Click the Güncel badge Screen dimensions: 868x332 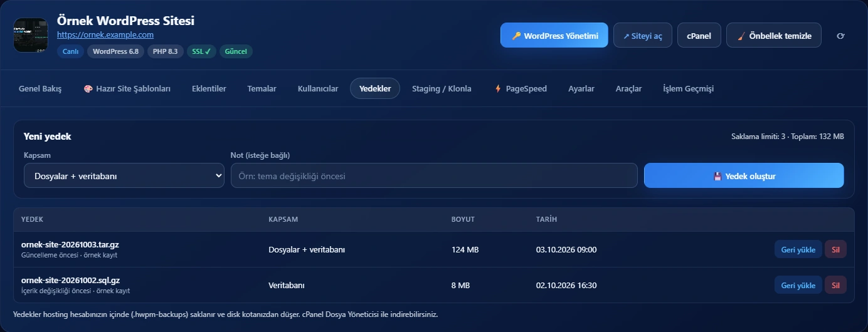(236, 51)
